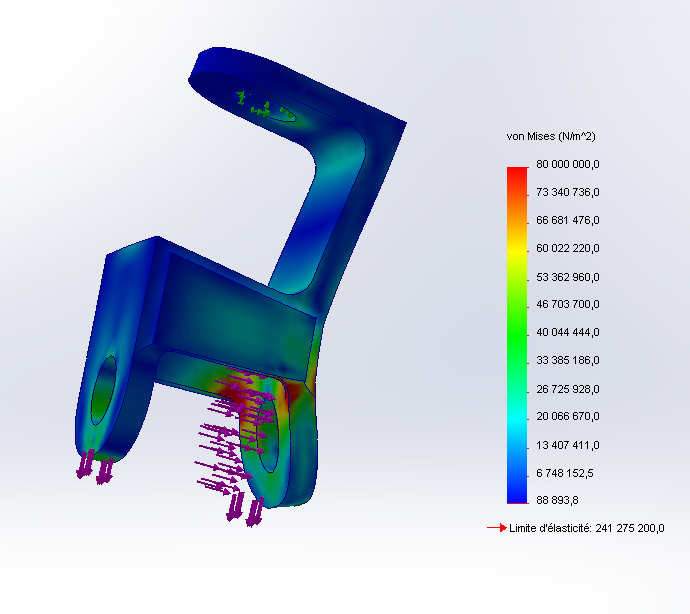Click the 'von Mises (N/m^2)' legend title
The image size is (690, 614).
coord(551,136)
